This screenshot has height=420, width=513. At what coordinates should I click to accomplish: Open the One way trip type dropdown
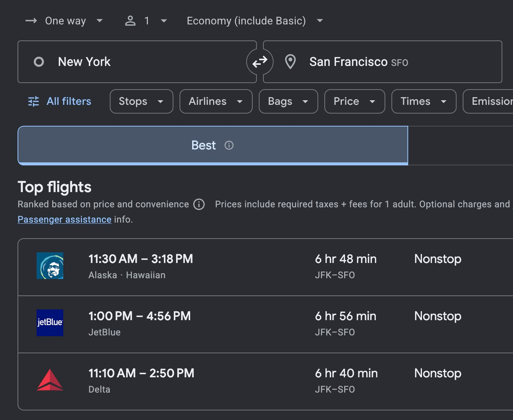pyautogui.click(x=64, y=21)
